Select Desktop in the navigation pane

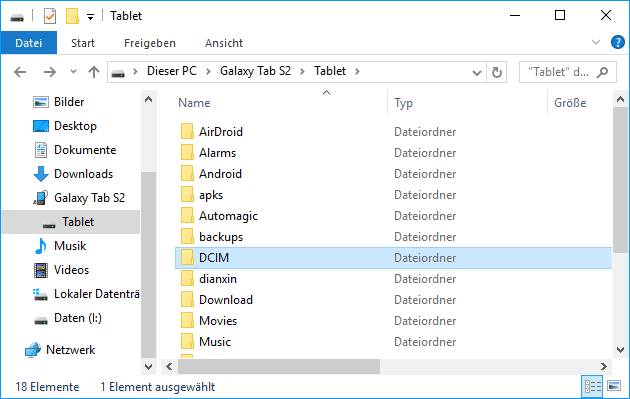(75, 126)
